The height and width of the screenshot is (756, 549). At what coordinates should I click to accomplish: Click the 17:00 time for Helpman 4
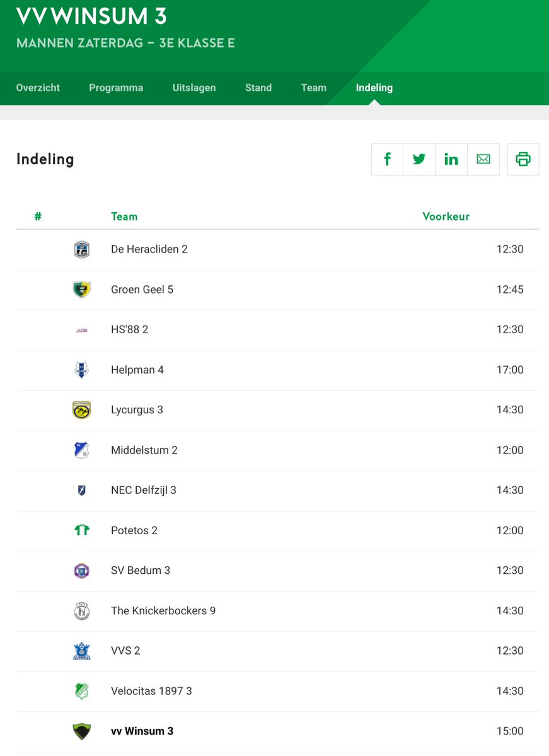click(510, 370)
